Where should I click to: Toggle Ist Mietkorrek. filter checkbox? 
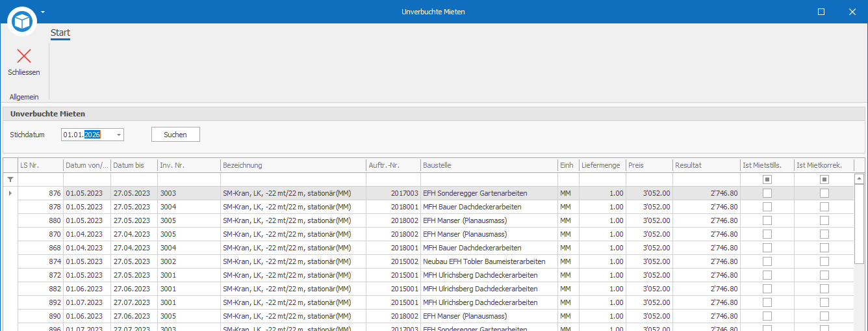pos(824,179)
